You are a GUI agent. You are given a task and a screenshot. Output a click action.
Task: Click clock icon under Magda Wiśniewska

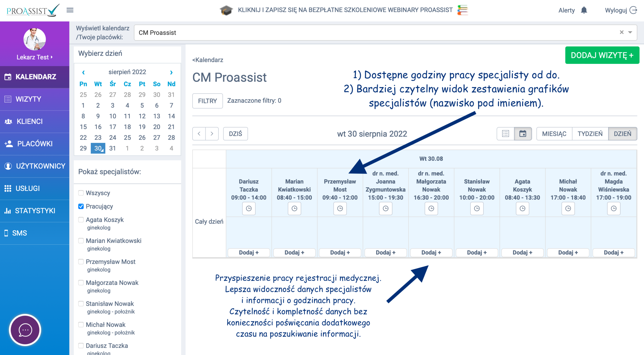click(x=614, y=208)
